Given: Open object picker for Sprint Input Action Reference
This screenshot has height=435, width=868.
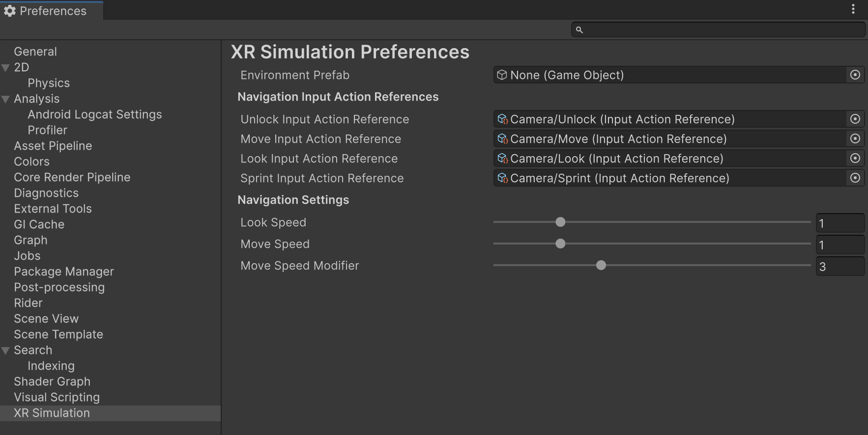Looking at the screenshot, I should tap(855, 178).
